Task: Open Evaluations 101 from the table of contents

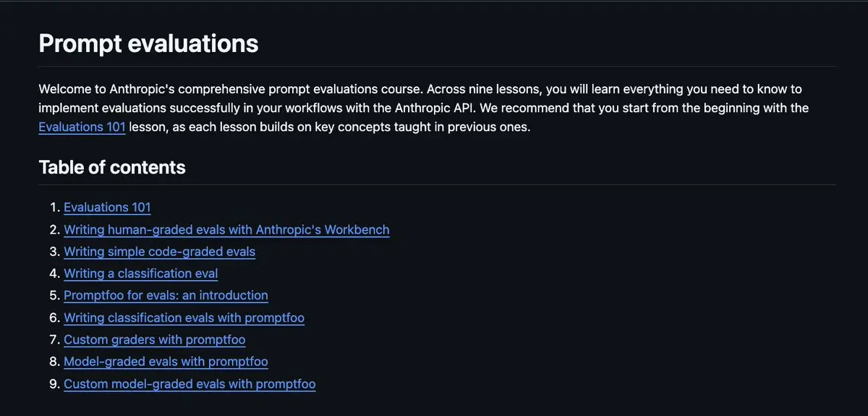Action: point(107,208)
